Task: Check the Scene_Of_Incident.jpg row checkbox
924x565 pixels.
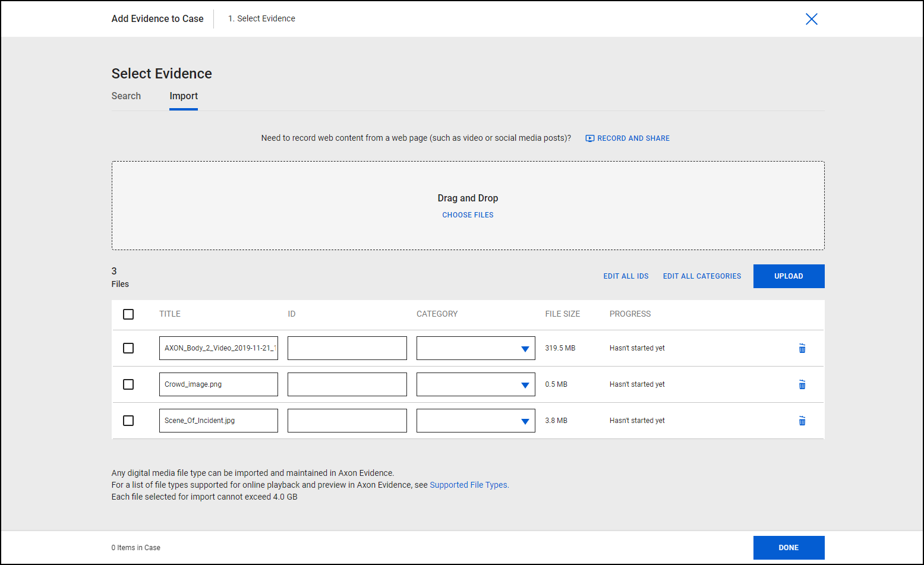Action: (128, 421)
